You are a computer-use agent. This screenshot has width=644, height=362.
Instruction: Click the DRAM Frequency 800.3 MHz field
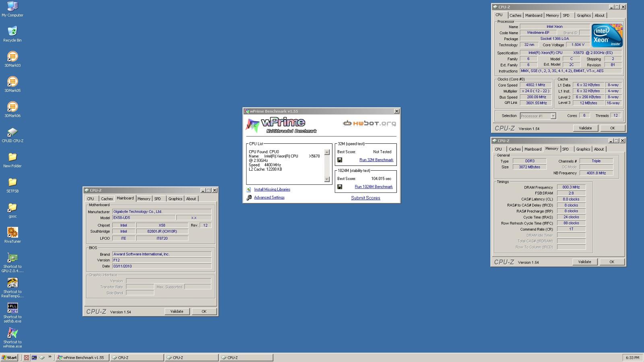(571, 187)
